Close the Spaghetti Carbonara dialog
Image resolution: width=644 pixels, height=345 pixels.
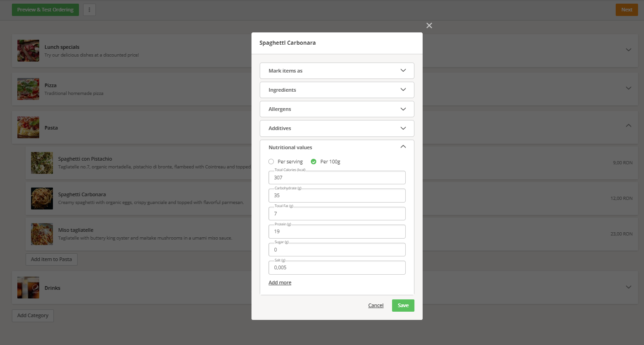[x=429, y=26]
